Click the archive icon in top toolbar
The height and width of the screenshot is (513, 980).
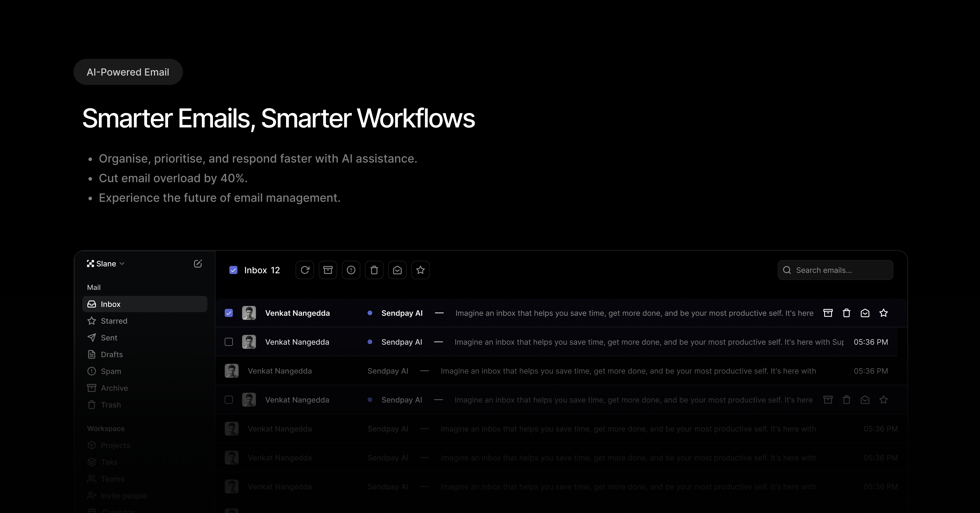tap(328, 270)
